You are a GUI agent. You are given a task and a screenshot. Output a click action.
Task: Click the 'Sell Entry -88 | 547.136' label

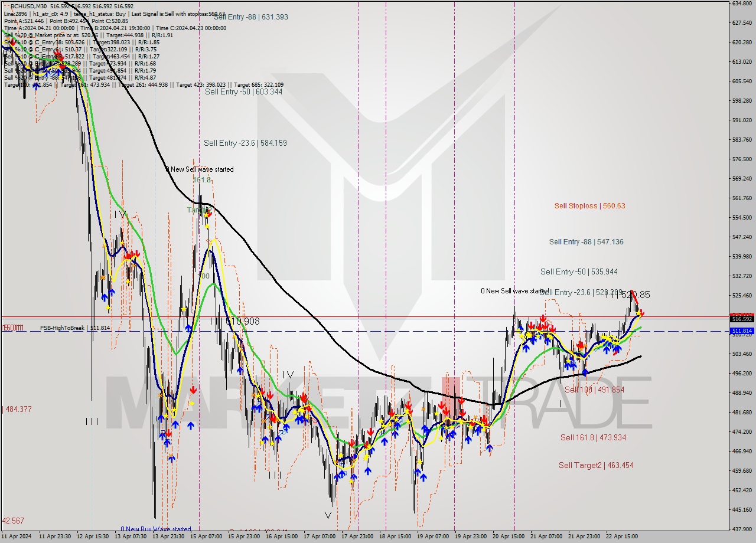pyautogui.click(x=586, y=242)
